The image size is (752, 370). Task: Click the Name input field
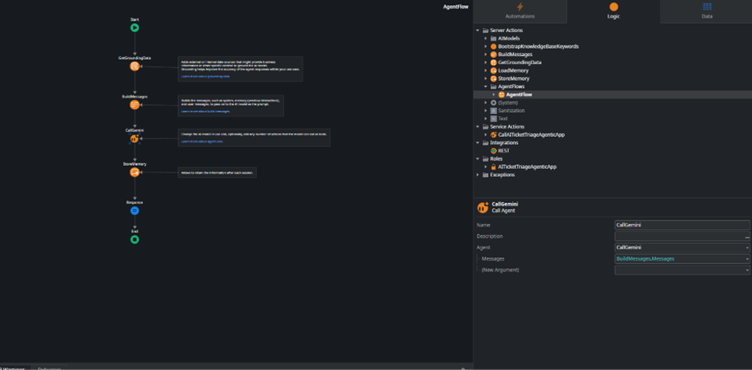click(682, 225)
